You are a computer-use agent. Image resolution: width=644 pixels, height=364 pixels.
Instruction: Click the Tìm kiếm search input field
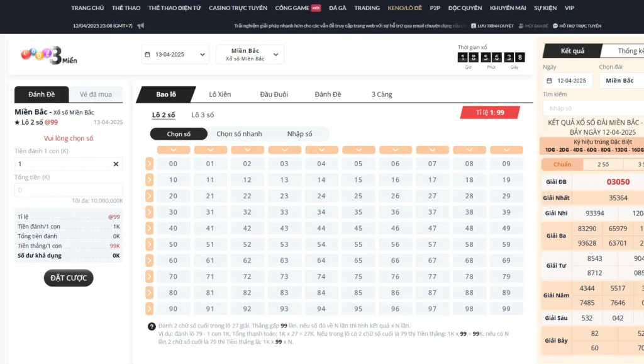point(591,108)
